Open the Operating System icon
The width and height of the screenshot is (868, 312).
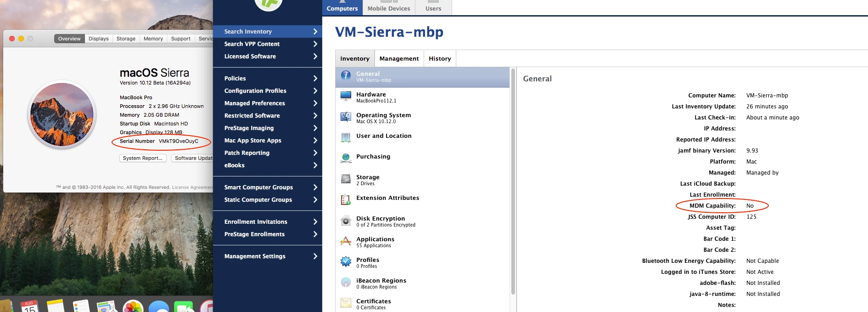coord(346,117)
